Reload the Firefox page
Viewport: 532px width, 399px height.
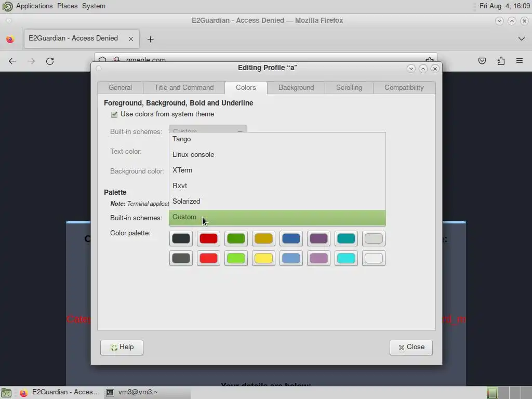[x=50, y=61]
